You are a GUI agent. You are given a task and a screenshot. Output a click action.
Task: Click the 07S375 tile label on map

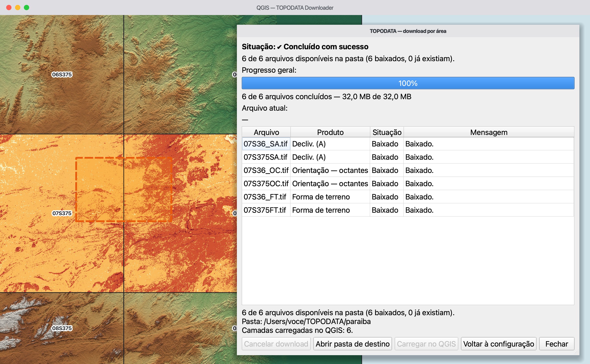click(x=62, y=213)
